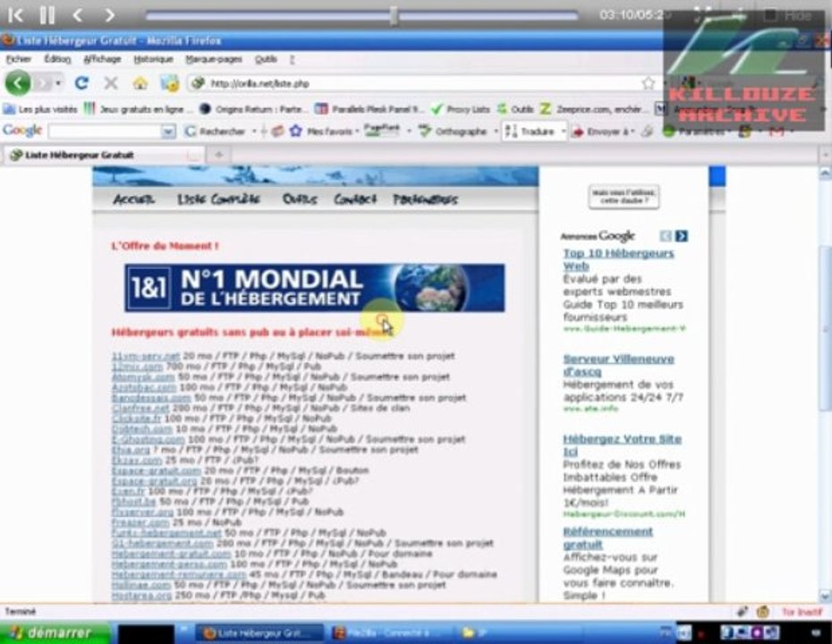
Task: Click page scrollbar down arrow
Action: tap(825, 595)
